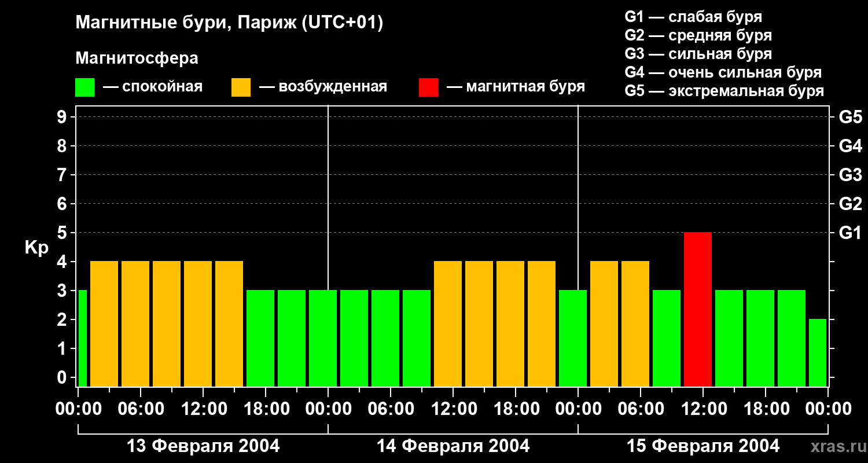Screen dimensions: 868x463
Task: Click the green 'спокойная' legend swatch
Action: click(85, 87)
